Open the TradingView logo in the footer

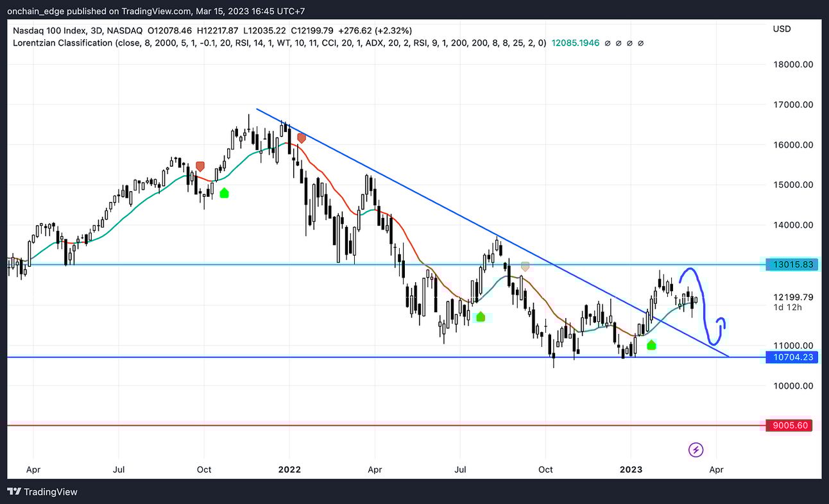coord(42,492)
